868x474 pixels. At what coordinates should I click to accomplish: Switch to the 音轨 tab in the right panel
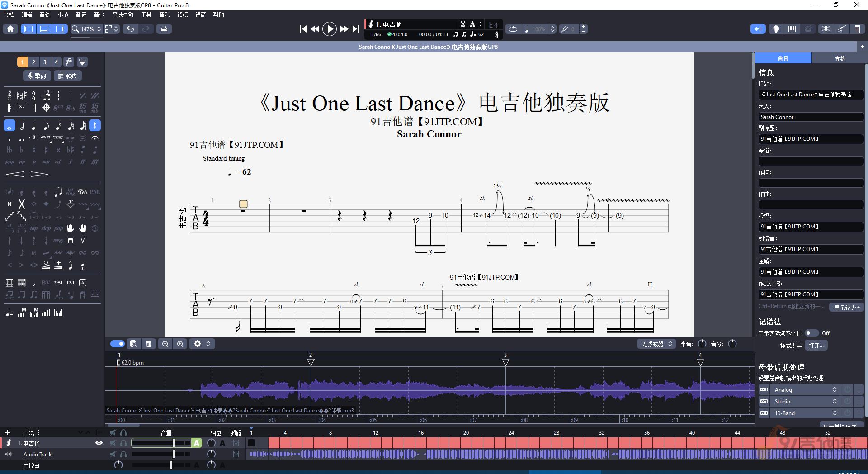click(840, 58)
